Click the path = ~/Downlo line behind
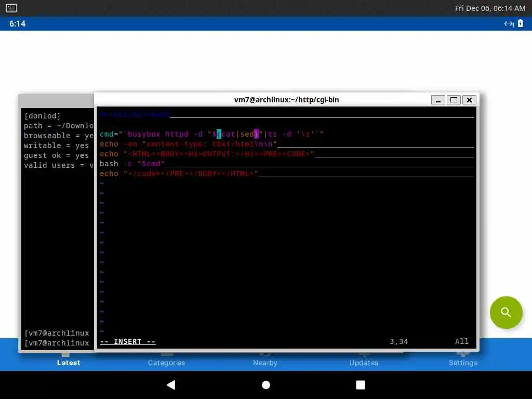Screen dimensions: 532x399 pos(59,126)
